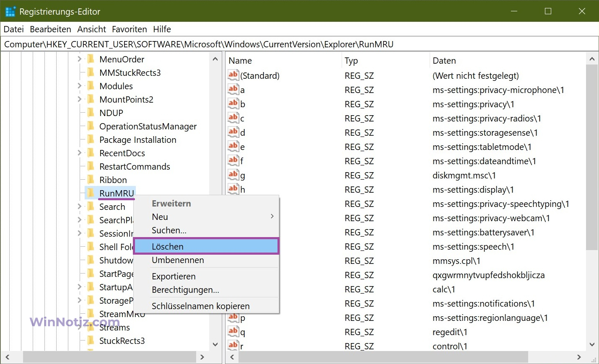The height and width of the screenshot is (364, 599).
Task: Click the folder icon of Modules key
Action: pyautogui.click(x=91, y=86)
